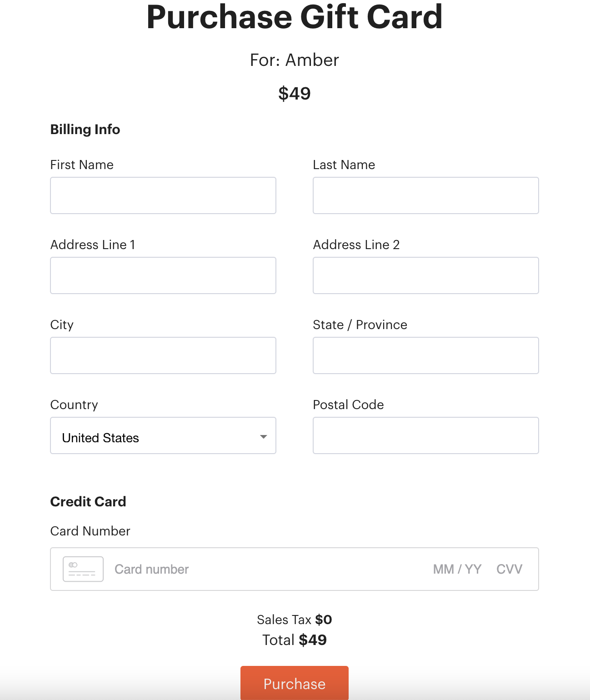Click the Postal Code field

click(426, 435)
